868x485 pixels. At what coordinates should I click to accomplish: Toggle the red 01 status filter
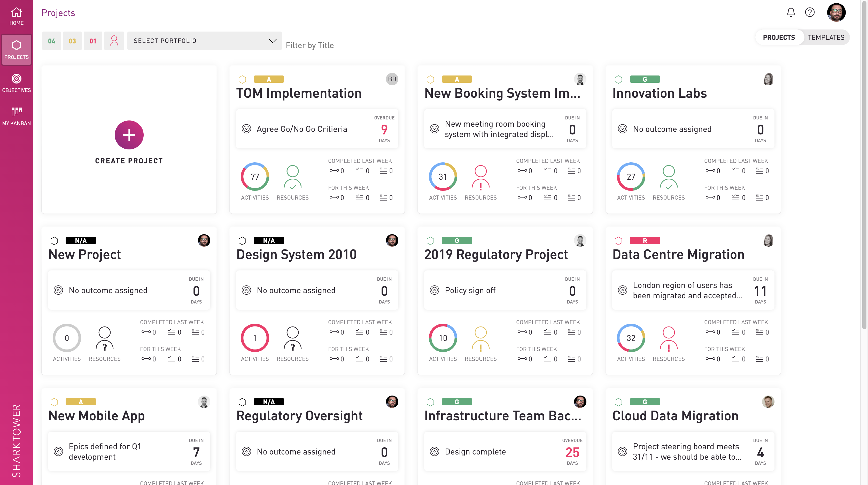[93, 41]
